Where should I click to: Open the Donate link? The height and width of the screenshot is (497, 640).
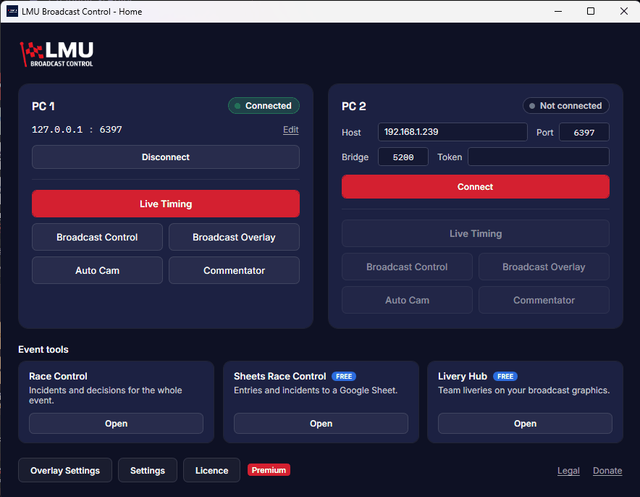click(607, 470)
